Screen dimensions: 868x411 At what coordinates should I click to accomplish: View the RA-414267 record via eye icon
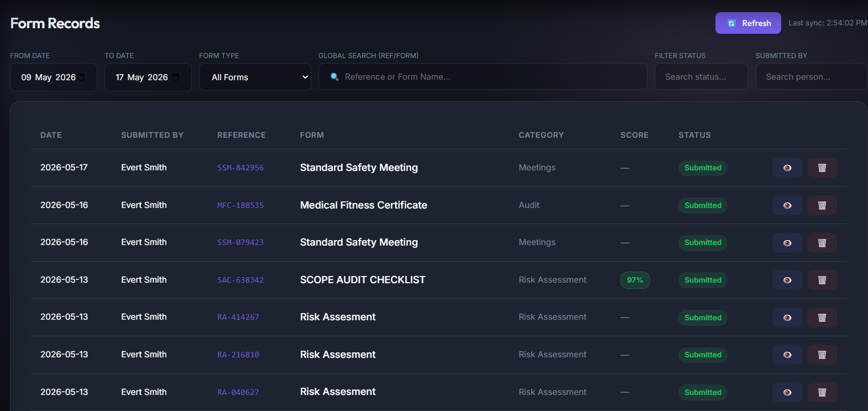(787, 318)
